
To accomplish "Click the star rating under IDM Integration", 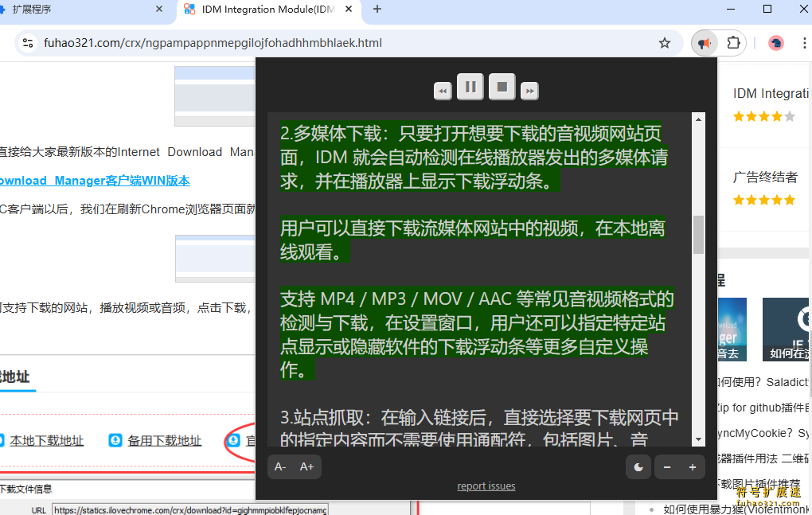I will click(x=764, y=116).
